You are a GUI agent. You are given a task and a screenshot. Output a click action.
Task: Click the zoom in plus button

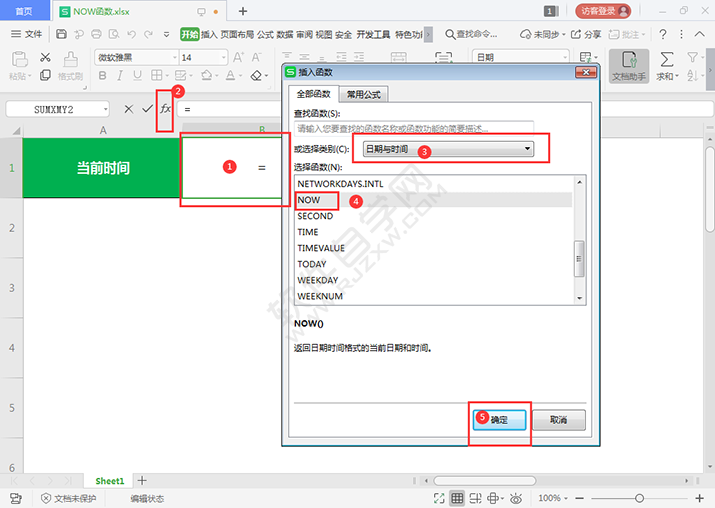[699, 498]
